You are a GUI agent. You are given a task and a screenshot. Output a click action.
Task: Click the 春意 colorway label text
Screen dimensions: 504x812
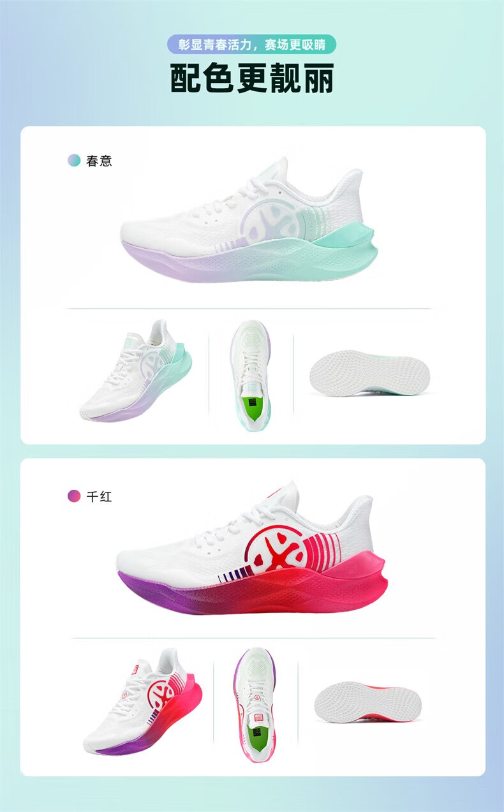click(x=99, y=161)
